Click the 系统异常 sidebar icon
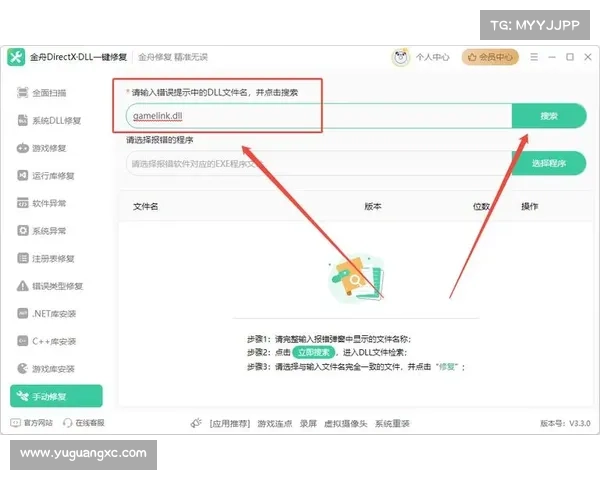 click(x=23, y=230)
